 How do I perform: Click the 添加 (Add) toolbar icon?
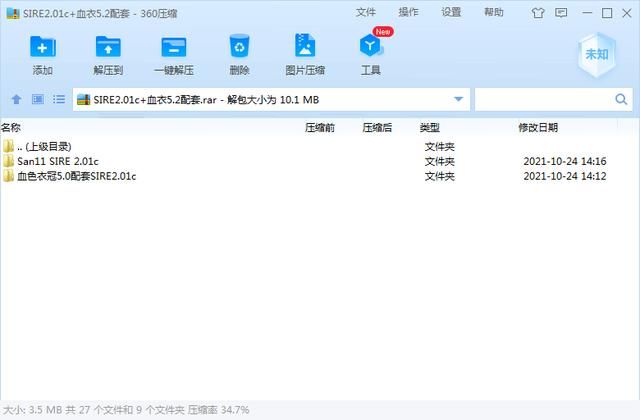pos(42,47)
